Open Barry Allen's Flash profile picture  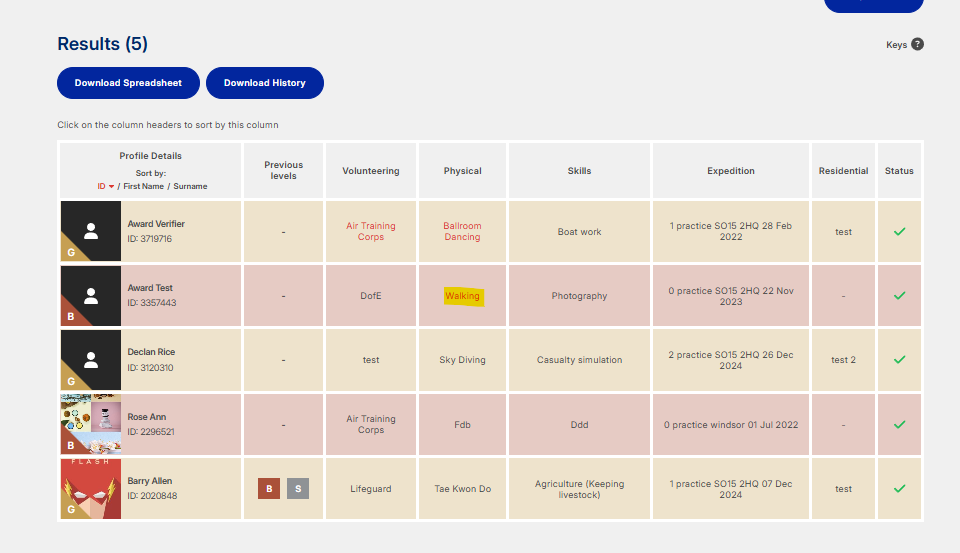91,488
